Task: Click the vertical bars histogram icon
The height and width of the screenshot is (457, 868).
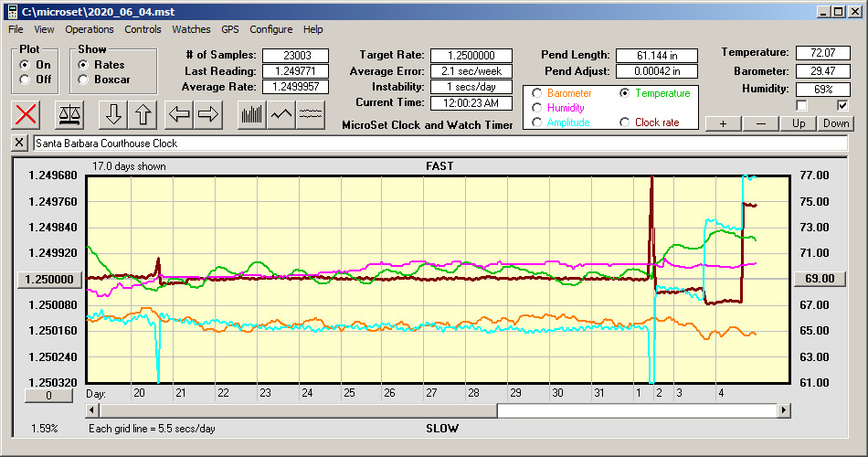Action: point(252,114)
